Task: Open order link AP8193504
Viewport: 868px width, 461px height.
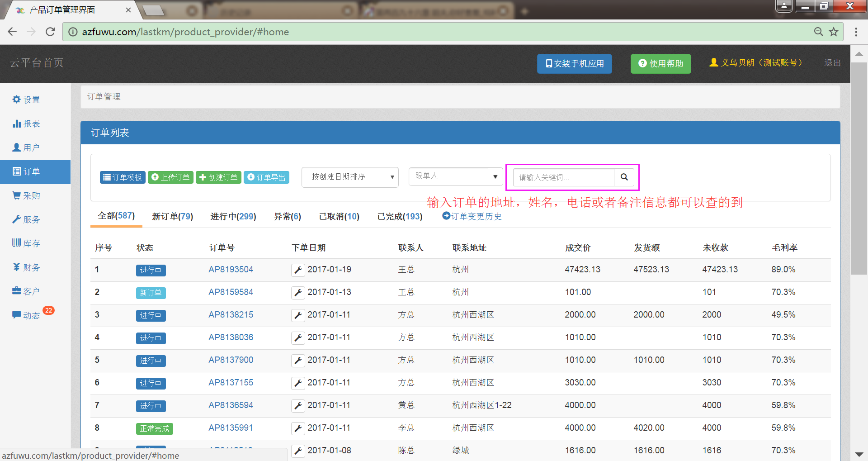Action: [x=231, y=270]
